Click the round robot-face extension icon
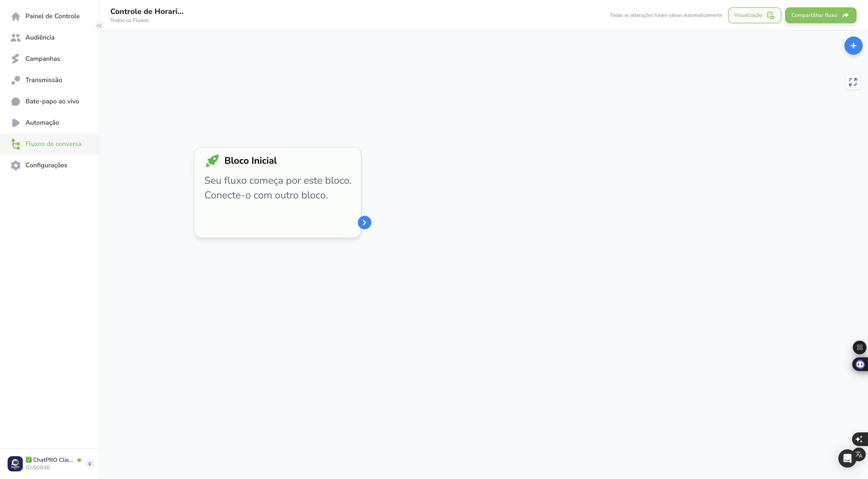Viewport: 868px width, 479px height. [860, 364]
